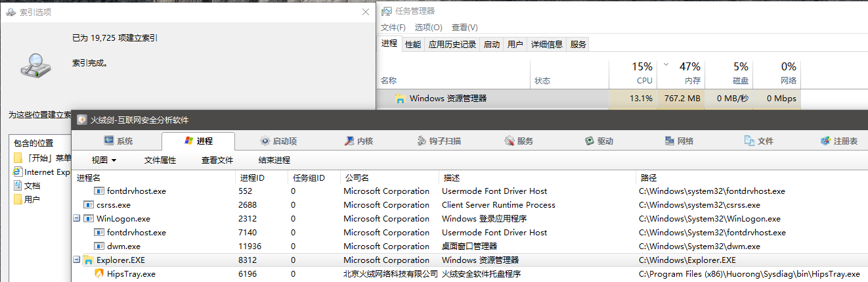868x282 pixels.
Task: Click the 用户 folder icon
Action: pos(18,200)
